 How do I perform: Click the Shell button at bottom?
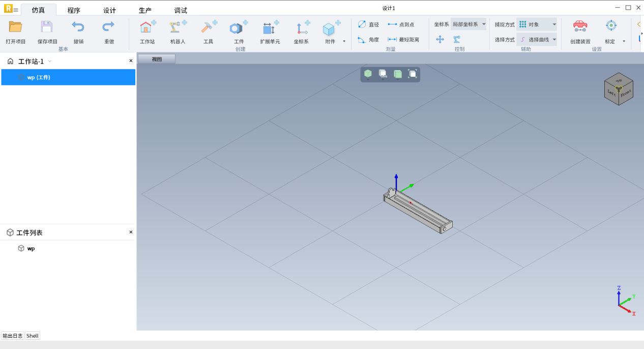(33, 336)
